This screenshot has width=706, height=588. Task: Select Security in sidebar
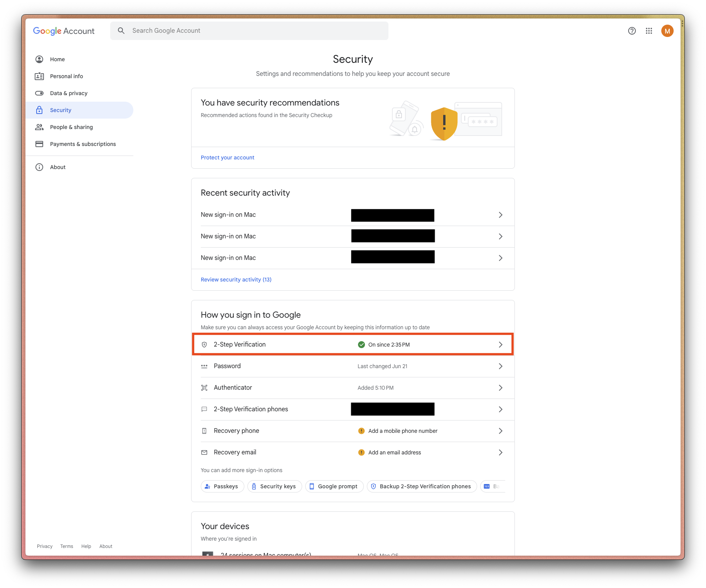click(x=79, y=110)
